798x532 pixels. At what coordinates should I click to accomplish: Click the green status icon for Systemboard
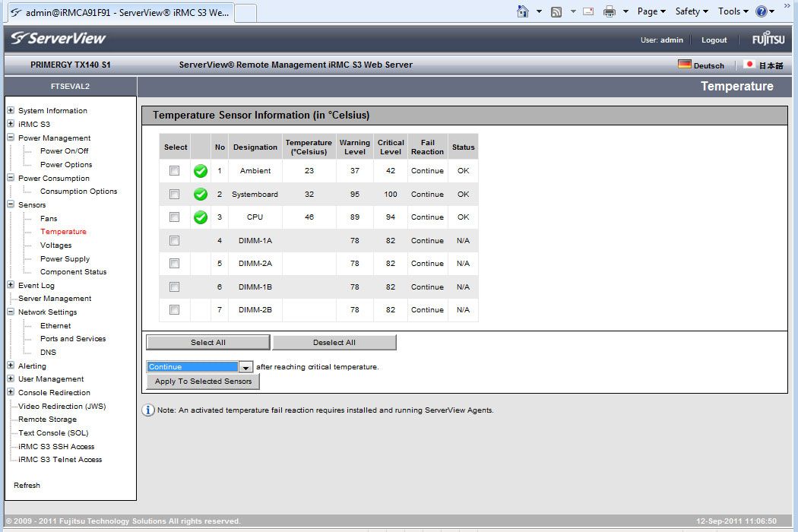[201, 194]
